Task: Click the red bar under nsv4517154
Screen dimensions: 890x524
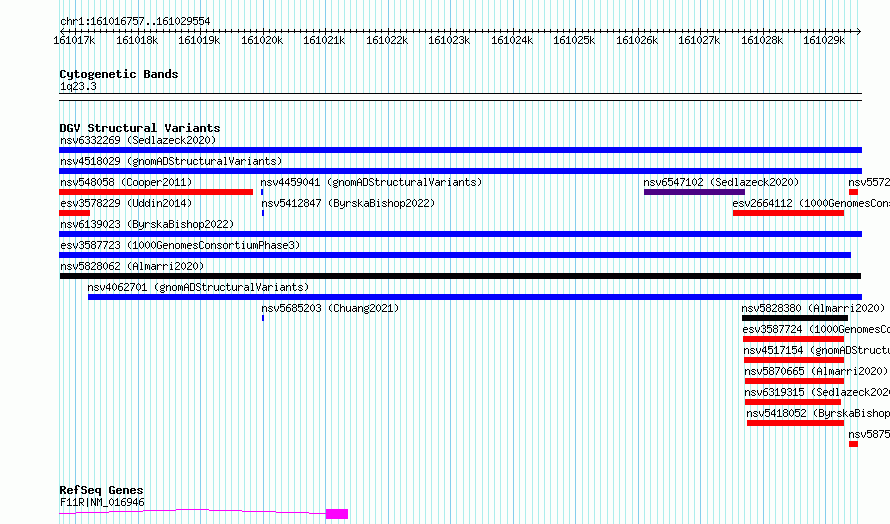Action: 794,360
